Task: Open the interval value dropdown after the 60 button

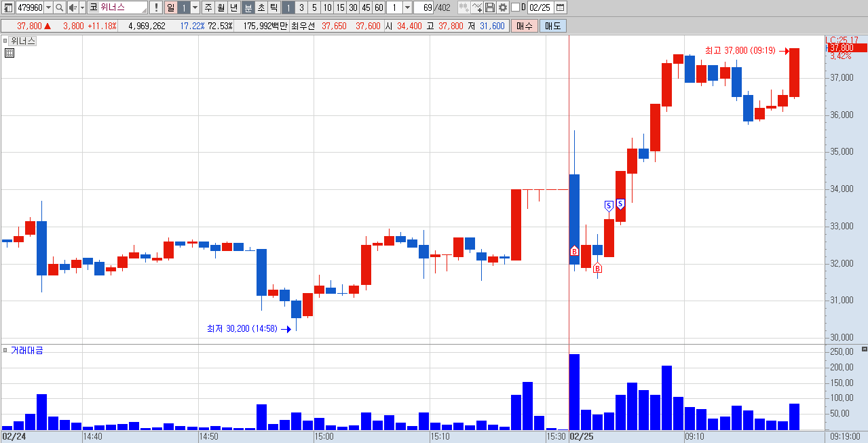Action: [x=407, y=7]
